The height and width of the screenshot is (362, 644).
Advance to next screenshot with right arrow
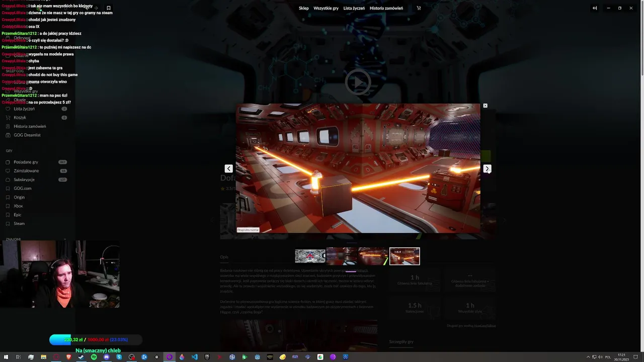pyautogui.click(x=487, y=168)
